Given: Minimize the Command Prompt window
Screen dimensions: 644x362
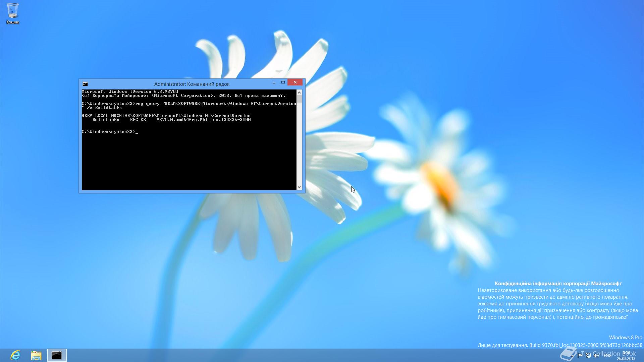Looking at the screenshot, I should 274,82.
